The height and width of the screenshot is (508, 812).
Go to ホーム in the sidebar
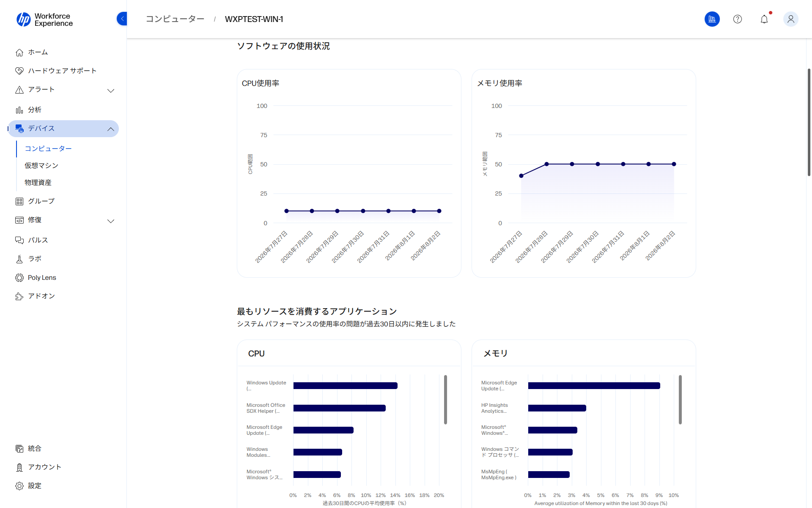pos(38,52)
